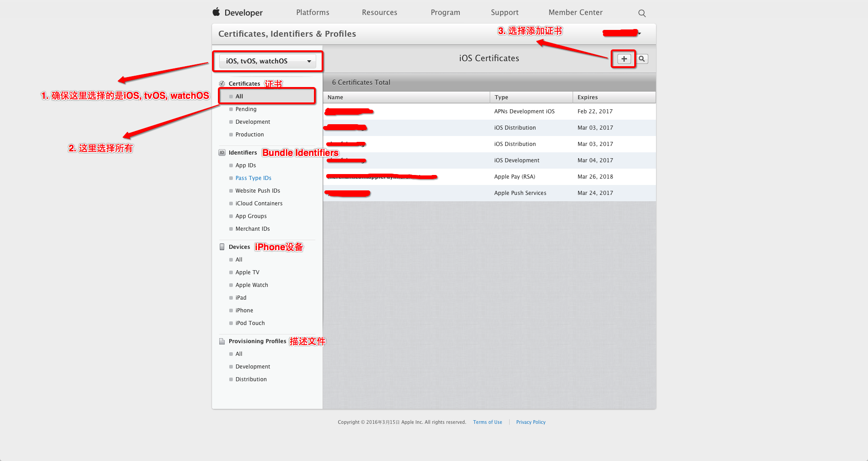Image resolution: width=868 pixels, height=461 pixels.
Task: Open the Platforms menu
Action: pos(313,13)
